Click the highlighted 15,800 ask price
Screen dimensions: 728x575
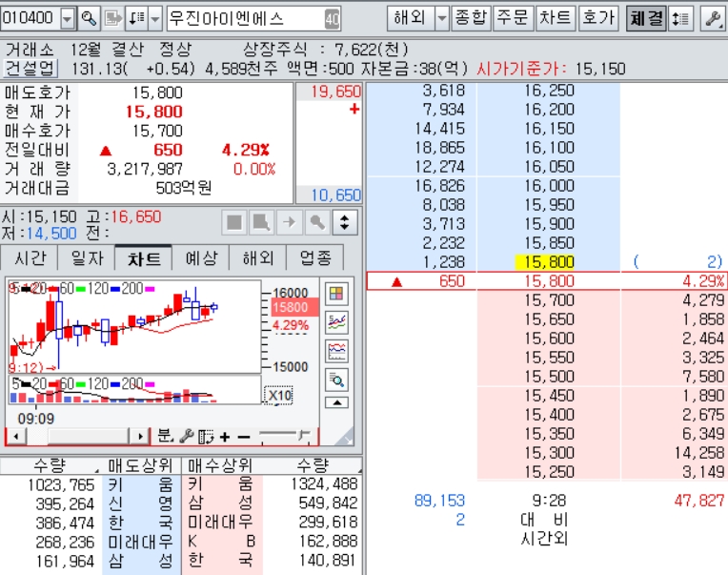545,262
